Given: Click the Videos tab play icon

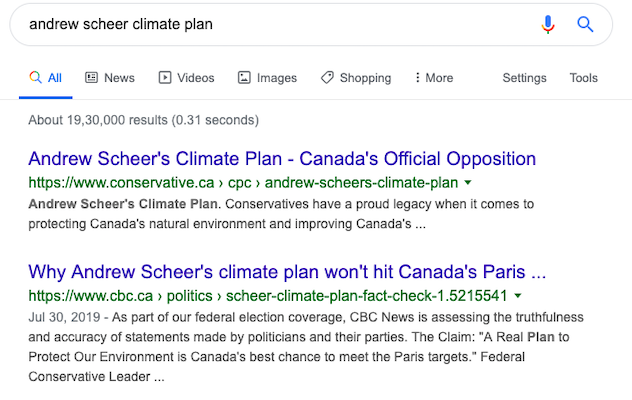Looking at the screenshot, I should tap(165, 77).
